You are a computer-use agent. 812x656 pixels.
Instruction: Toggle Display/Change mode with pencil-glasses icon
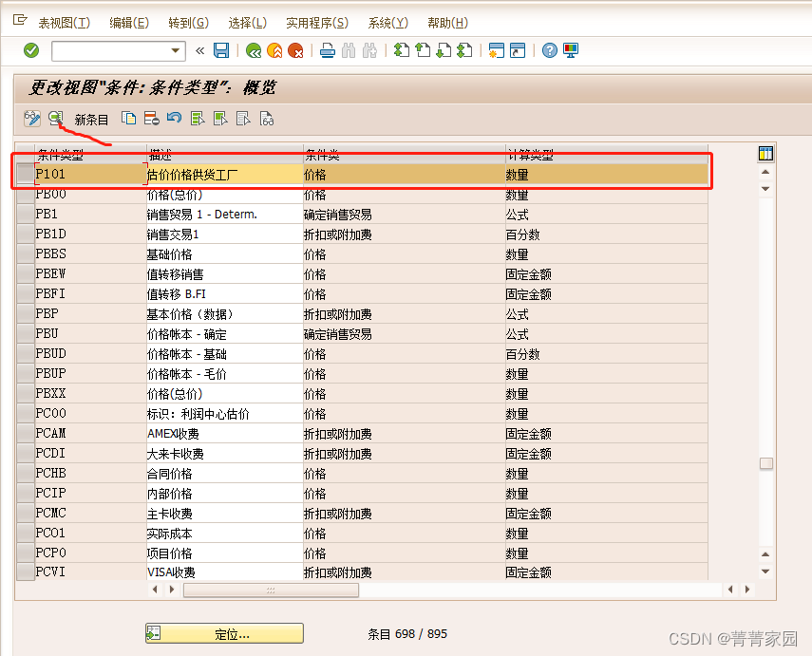pyautogui.click(x=31, y=120)
